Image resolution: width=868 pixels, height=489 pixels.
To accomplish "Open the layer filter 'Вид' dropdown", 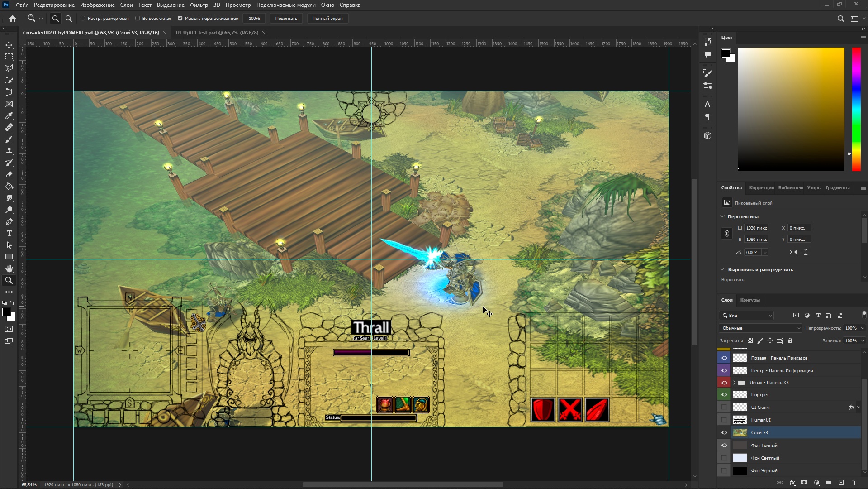I will pos(746,316).
